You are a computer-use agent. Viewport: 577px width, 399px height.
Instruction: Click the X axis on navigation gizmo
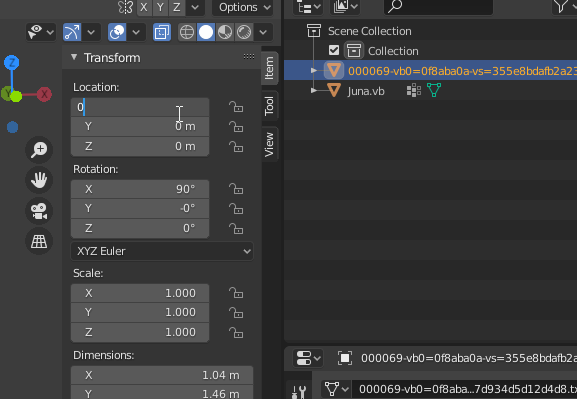(x=44, y=94)
